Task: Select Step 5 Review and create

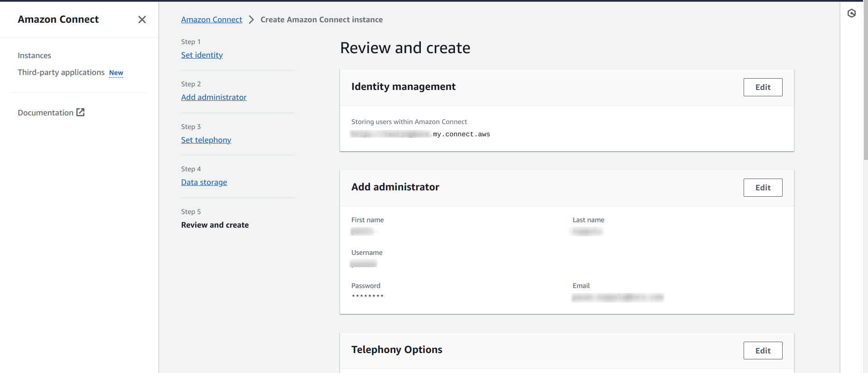Action: tap(215, 225)
